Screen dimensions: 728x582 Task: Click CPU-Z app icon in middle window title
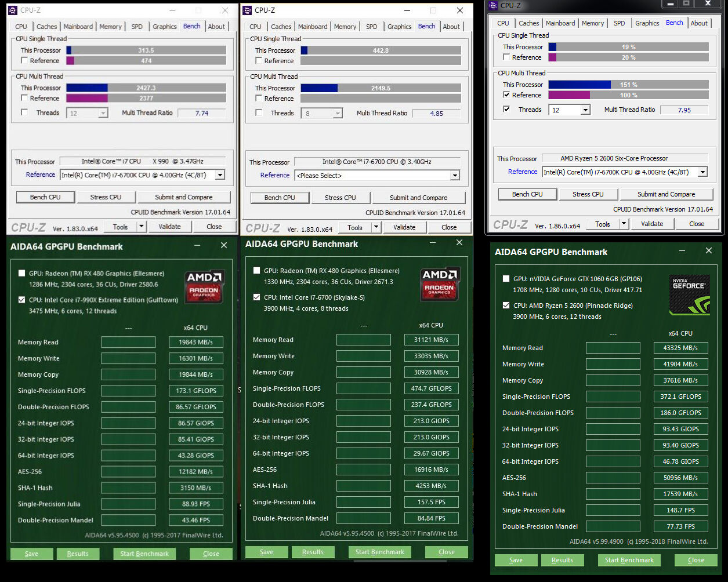point(248,10)
